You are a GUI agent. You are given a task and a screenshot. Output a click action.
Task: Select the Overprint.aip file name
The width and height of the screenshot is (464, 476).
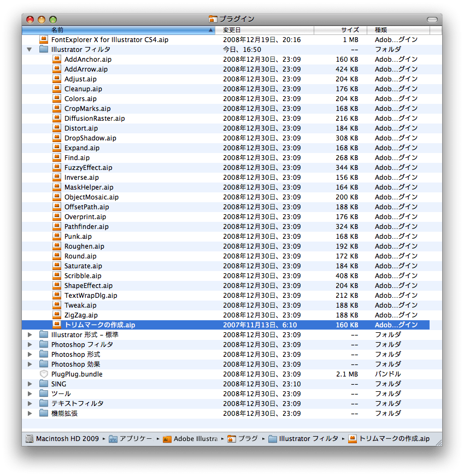pyautogui.click(x=85, y=217)
